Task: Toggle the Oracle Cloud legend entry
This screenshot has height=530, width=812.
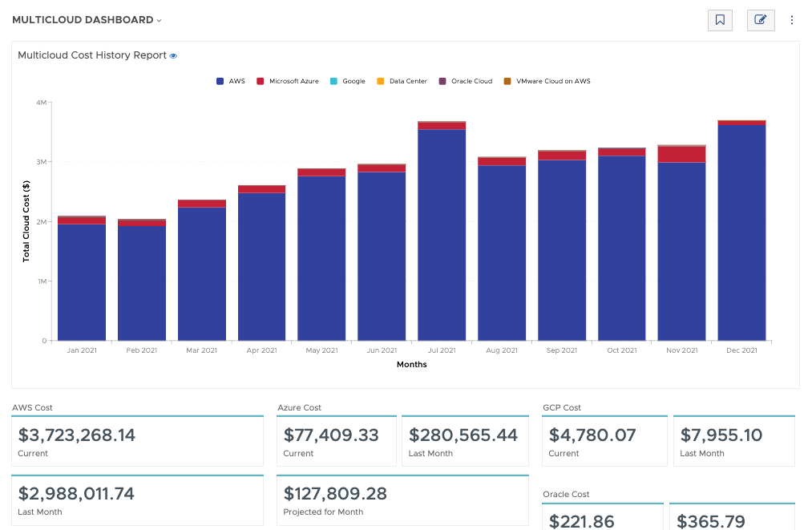Action: (x=465, y=81)
